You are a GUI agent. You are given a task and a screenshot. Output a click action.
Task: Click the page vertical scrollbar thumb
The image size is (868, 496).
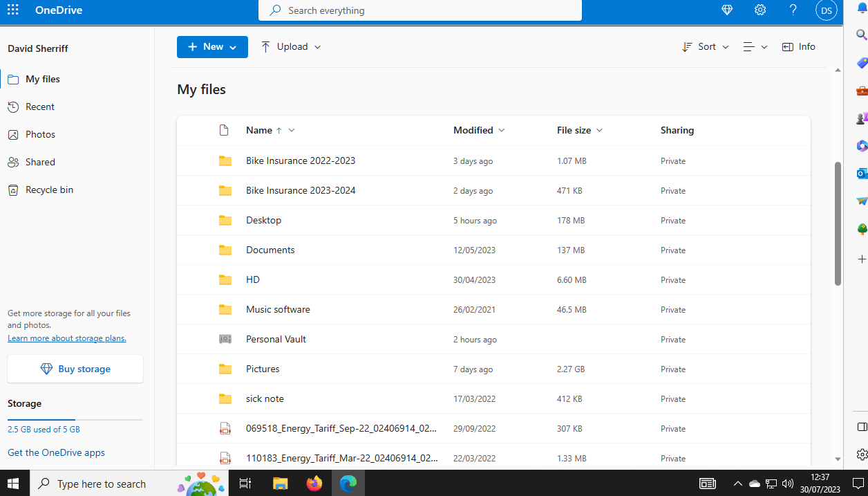838,223
